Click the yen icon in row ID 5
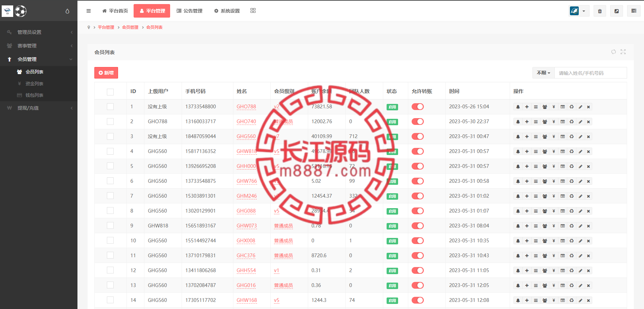The width and height of the screenshot is (644, 309). coord(554,167)
